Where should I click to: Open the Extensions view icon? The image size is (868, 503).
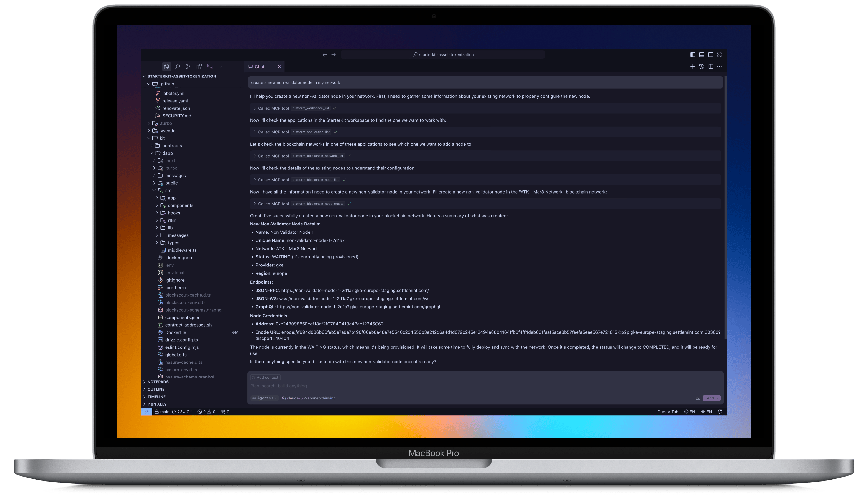(x=199, y=66)
